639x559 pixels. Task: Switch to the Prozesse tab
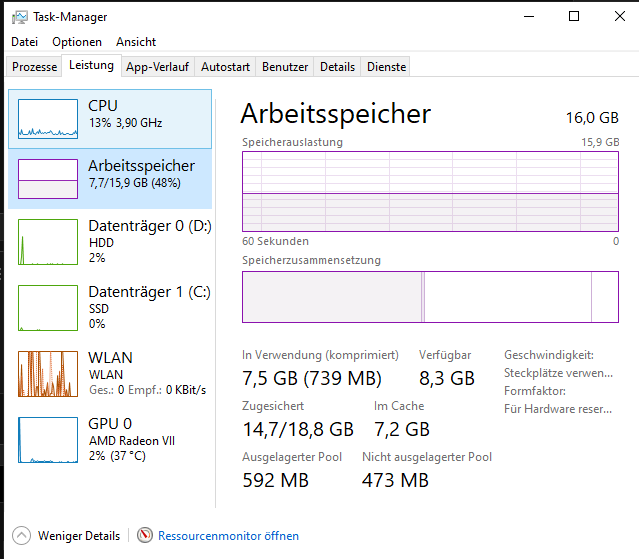[35, 67]
